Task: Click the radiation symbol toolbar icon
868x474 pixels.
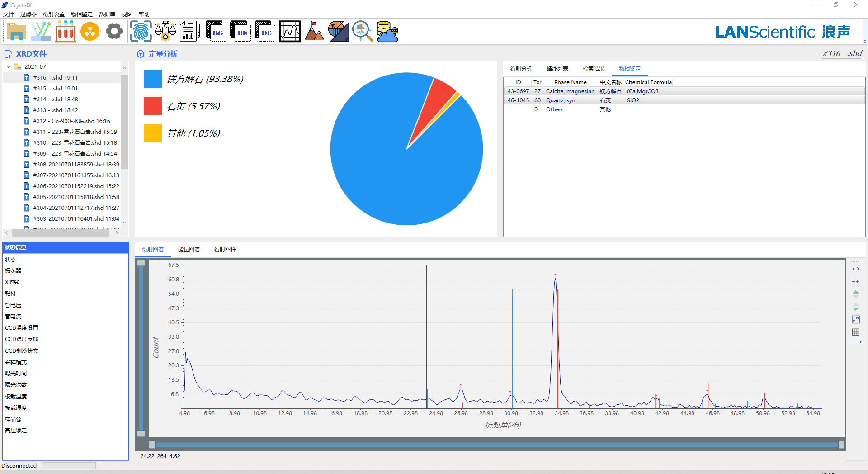Action: (x=90, y=32)
